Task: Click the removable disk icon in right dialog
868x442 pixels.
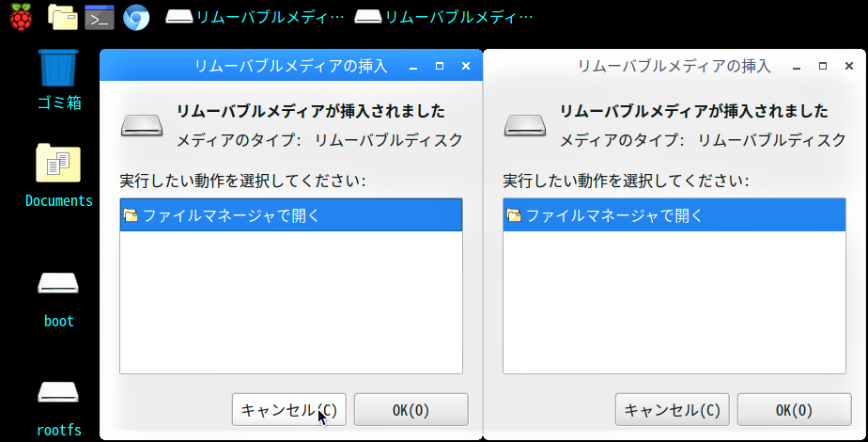Action: click(x=525, y=125)
